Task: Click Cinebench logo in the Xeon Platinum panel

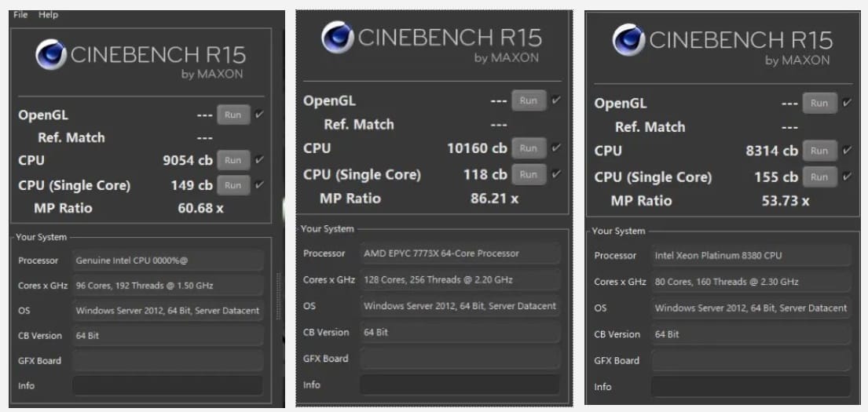Action: (628, 40)
